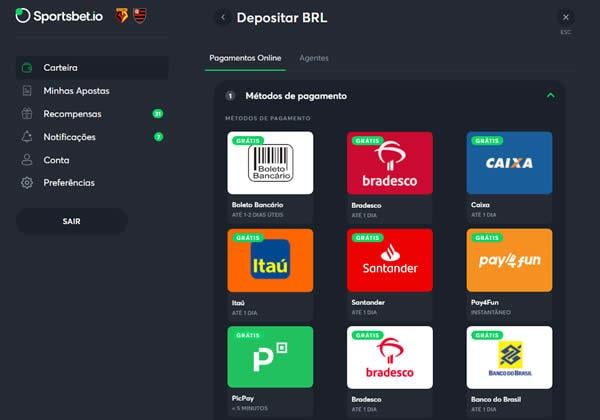Click the bell icon beside Notificações
The image size is (600, 420).
pyautogui.click(x=27, y=137)
